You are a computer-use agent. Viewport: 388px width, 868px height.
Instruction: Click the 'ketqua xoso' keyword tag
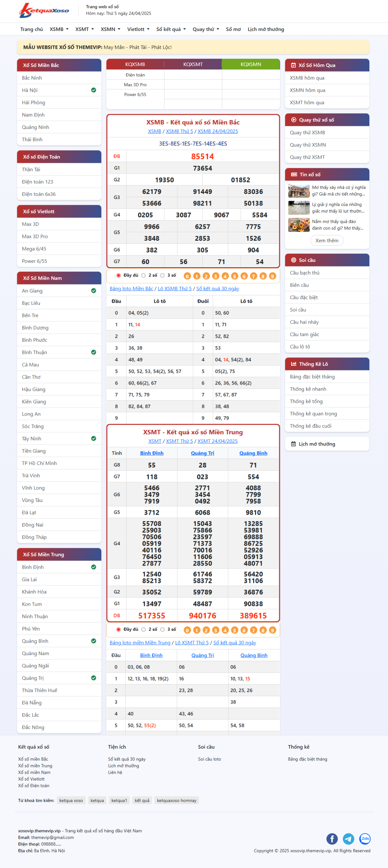pyautogui.click(x=71, y=801)
